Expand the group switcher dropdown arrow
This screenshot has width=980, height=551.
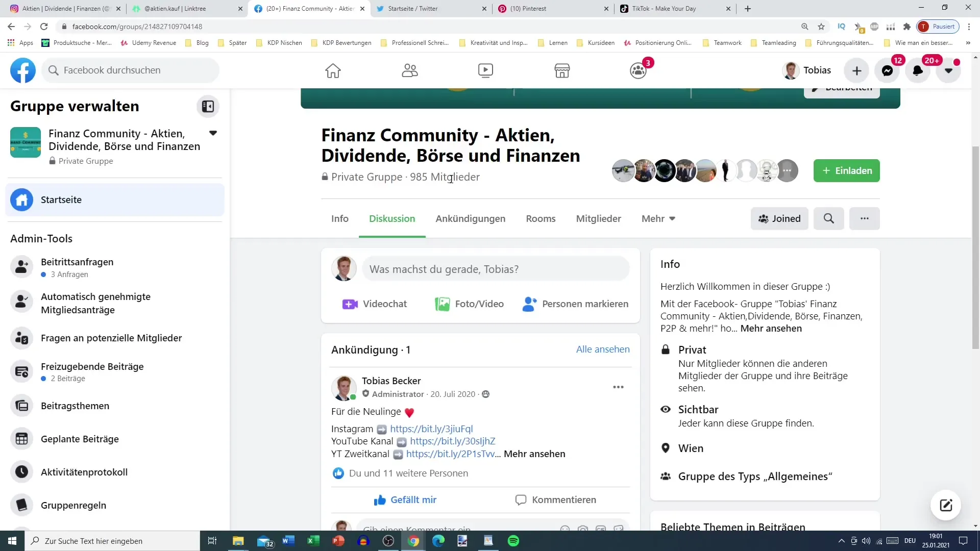[213, 133]
